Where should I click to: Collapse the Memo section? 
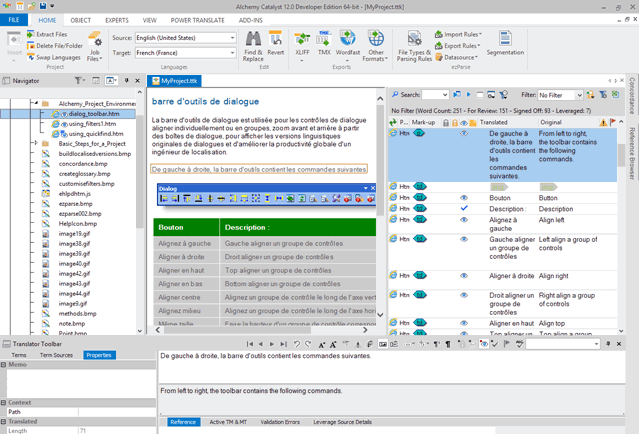[x=3, y=365]
